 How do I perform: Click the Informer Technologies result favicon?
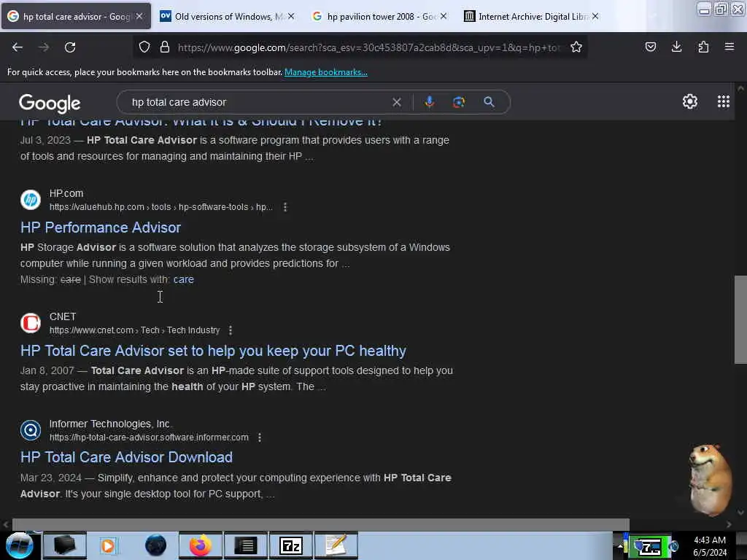pyautogui.click(x=31, y=430)
